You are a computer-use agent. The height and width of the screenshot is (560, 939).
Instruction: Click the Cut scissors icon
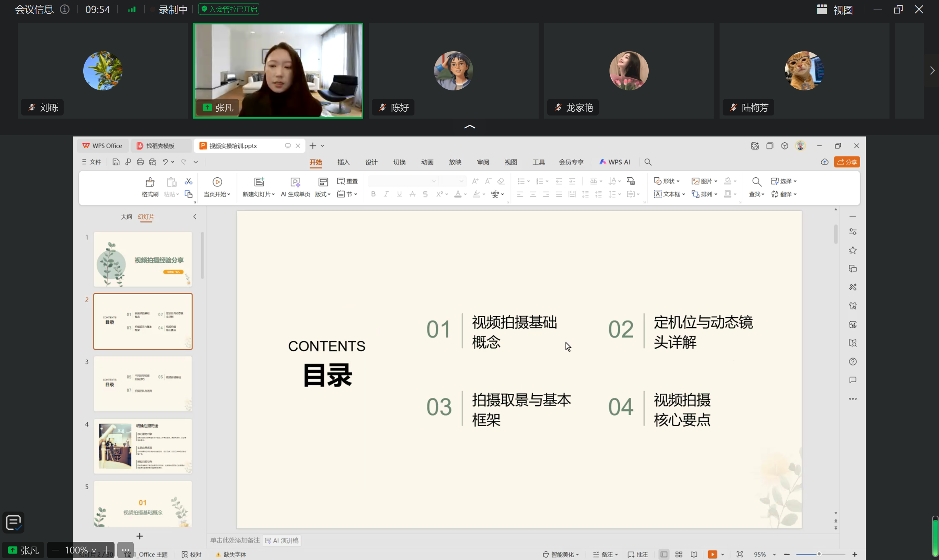click(x=188, y=182)
